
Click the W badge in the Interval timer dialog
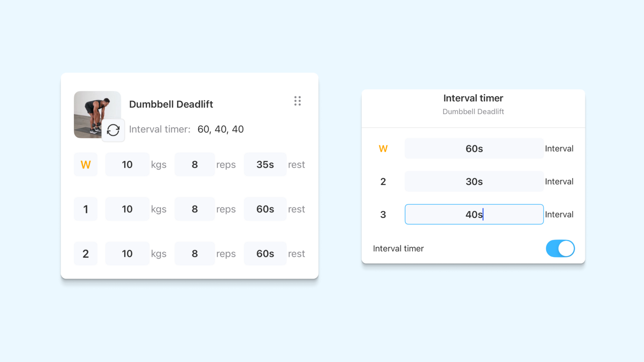click(383, 148)
